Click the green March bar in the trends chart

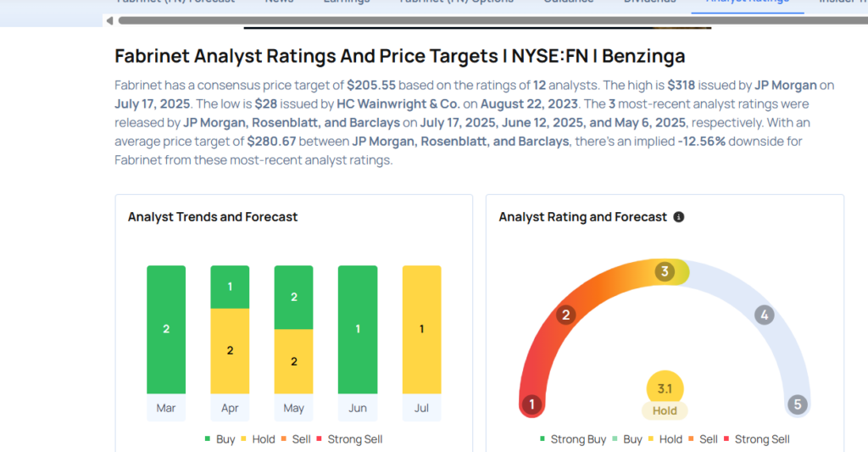click(166, 330)
